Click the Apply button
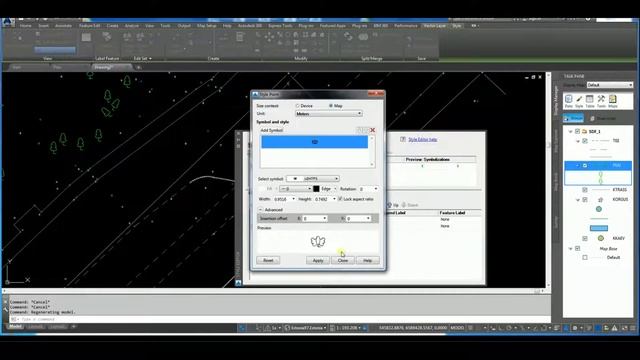 coord(318,260)
